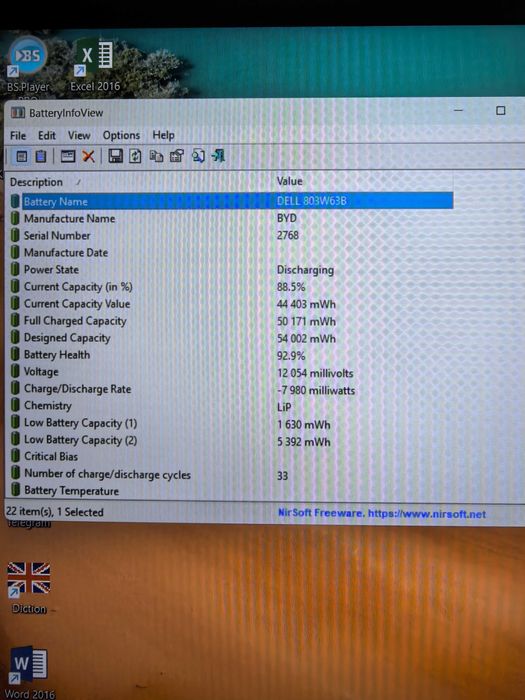Image resolution: width=525 pixels, height=700 pixels.
Task: Click the 2768 serial number value
Action: [288, 235]
